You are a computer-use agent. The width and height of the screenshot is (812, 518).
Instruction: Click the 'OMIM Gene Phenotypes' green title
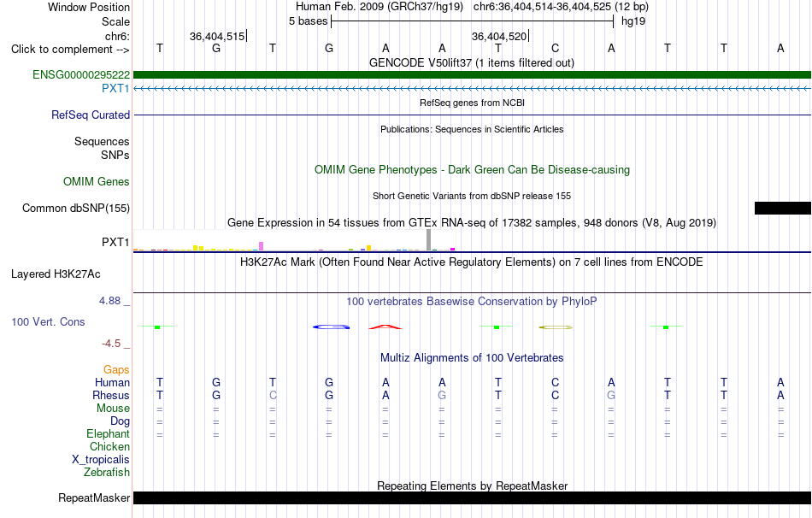pyautogui.click(x=472, y=169)
